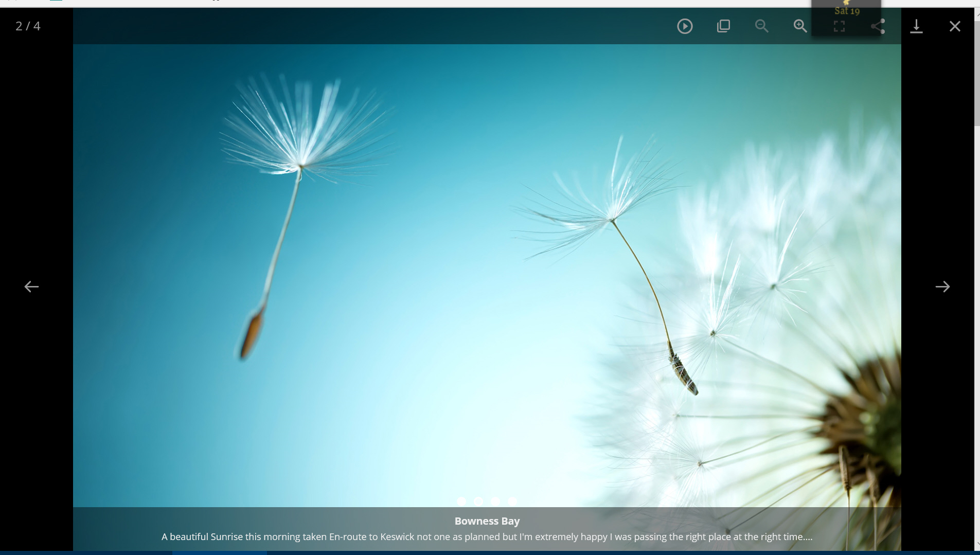
Task: Open the share options
Action: click(x=878, y=26)
